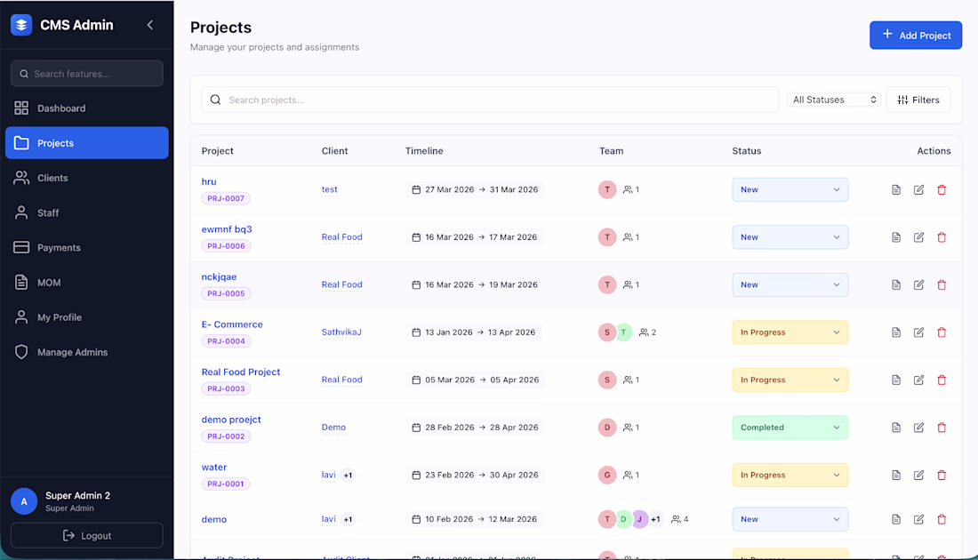
Task: Log out using the Logout button
Action: [x=87, y=536]
